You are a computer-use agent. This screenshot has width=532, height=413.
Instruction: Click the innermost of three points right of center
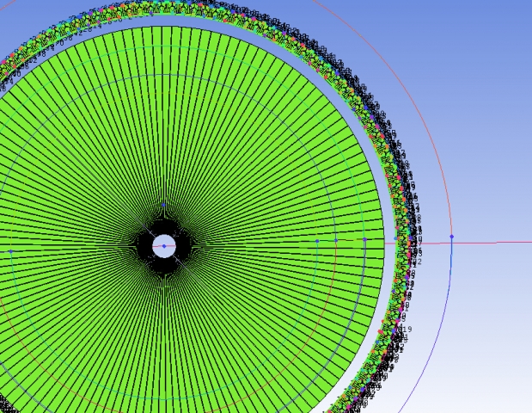coord(317,241)
